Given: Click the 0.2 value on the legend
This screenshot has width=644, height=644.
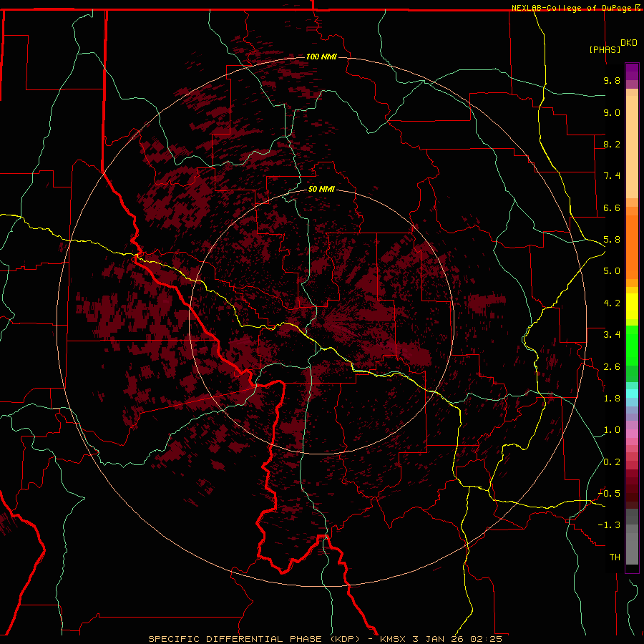Looking at the screenshot, I should click(612, 462).
